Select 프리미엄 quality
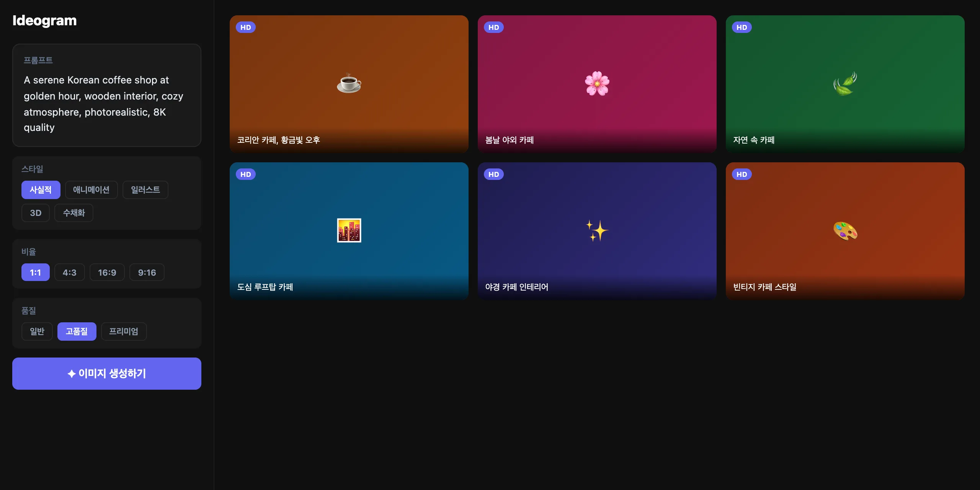Image resolution: width=980 pixels, height=490 pixels. click(x=124, y=332)
